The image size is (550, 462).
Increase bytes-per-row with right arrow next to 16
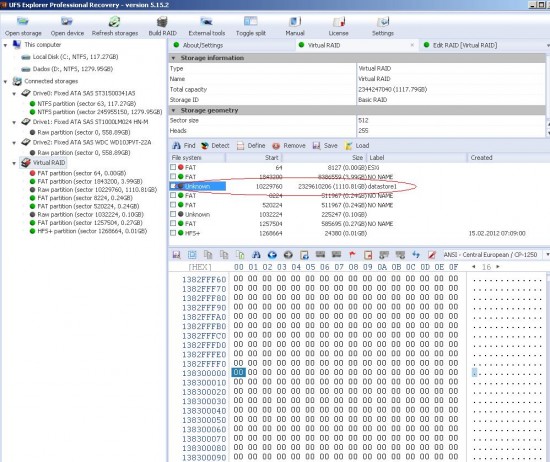498,267
